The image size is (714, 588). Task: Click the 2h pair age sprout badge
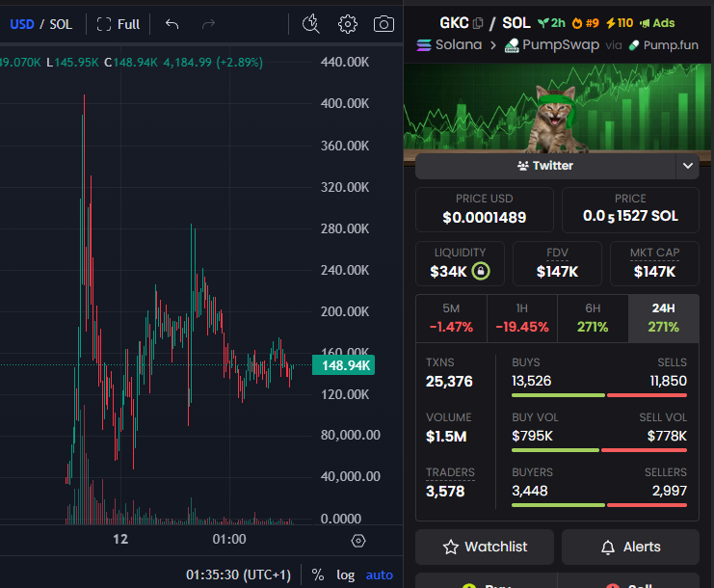click(x=551, y=23)
